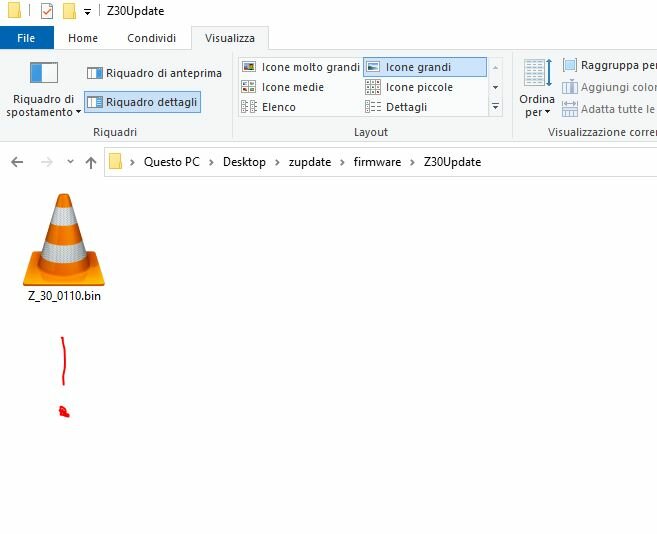Go up one folder level
Screen dimensions: 657x534
pyautogui.click(x=91, y=162)
